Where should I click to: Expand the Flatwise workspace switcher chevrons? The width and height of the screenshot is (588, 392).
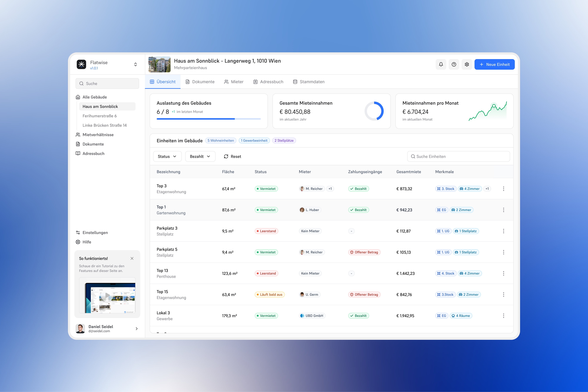point(136,64)
